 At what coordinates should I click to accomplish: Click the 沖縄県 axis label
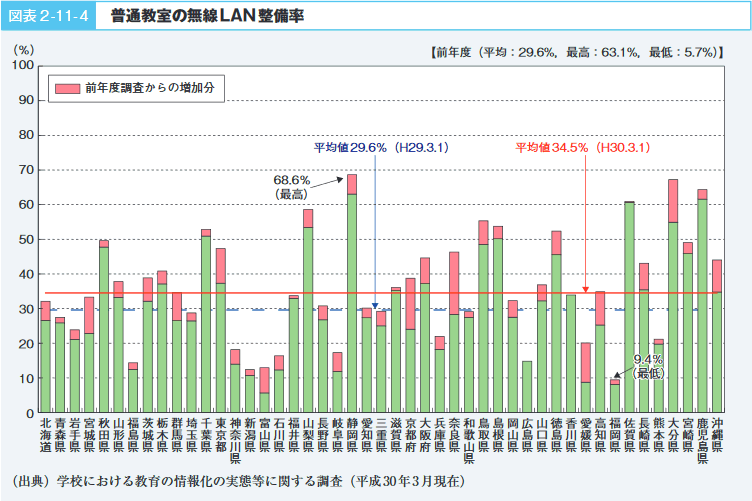(x=717, y=435)
